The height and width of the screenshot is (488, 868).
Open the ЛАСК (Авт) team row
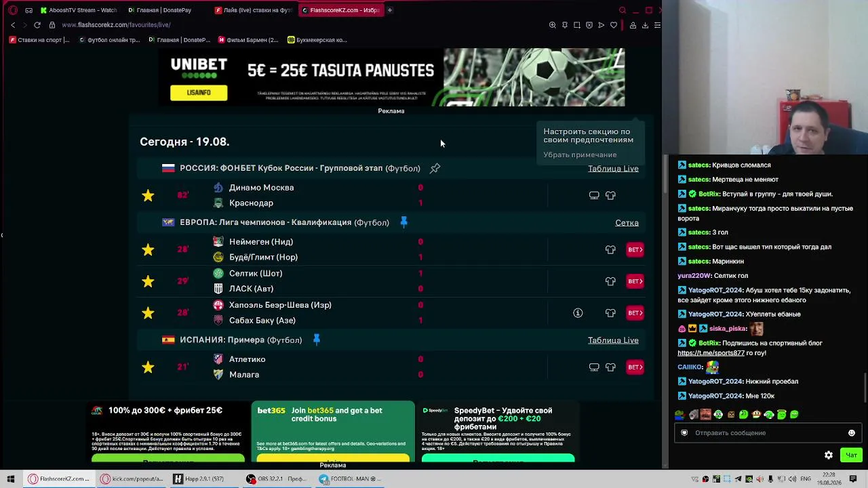251,289
